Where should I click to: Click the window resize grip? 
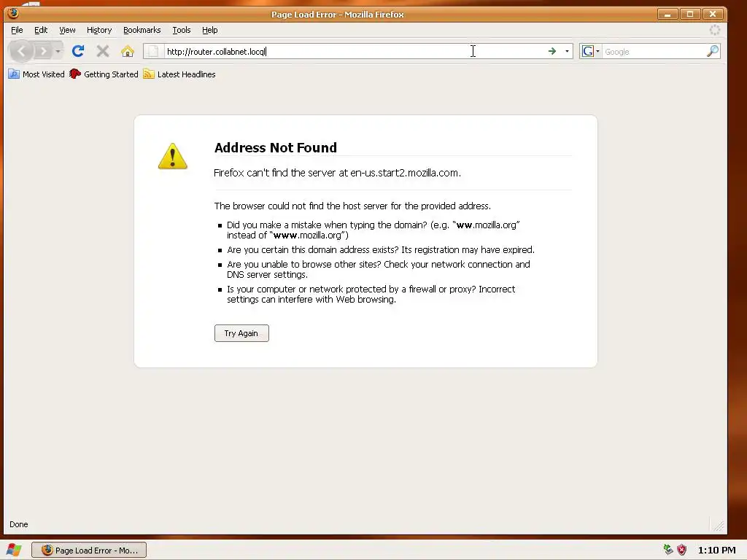[719, 525]
